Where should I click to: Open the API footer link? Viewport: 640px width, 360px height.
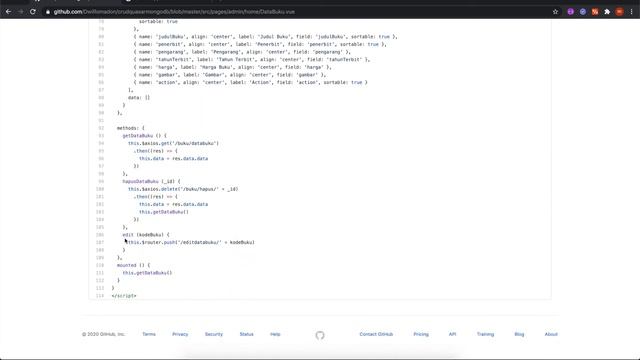(x=452, y=334)
